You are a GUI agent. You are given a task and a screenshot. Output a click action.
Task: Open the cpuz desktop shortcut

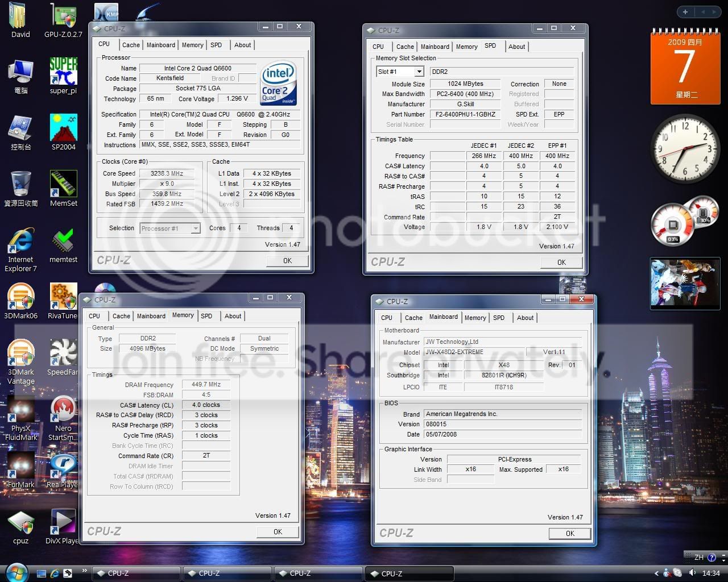[20, 527]
